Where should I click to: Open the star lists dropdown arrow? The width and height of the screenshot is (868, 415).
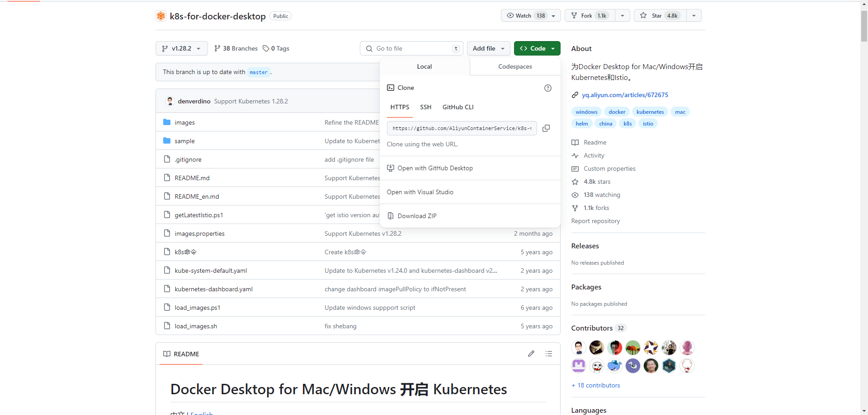coord(694,15)
